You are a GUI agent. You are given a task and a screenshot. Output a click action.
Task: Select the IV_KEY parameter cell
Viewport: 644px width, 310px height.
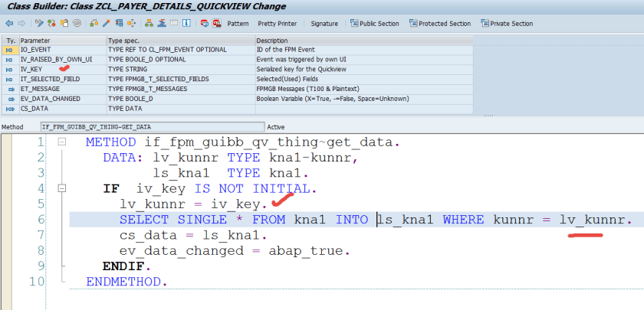[62, 70]
